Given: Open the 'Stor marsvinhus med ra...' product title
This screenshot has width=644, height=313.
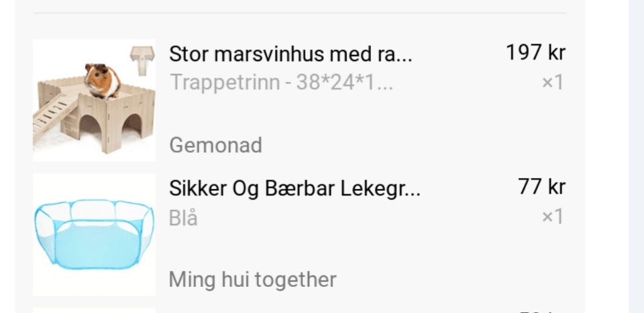Looking at the screenshot, I should 290,54.
